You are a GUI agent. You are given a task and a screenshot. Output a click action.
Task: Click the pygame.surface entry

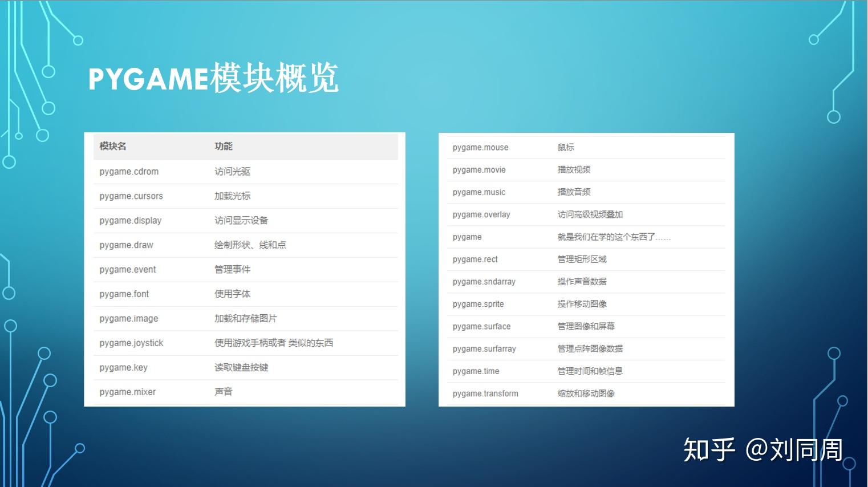[481, 326]
